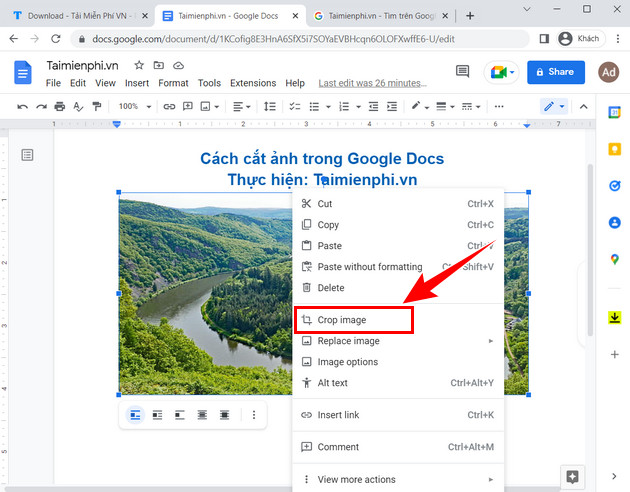The image size is (630, 492).
Task: Choose Copy from context menu
Action: coord(398,225)
